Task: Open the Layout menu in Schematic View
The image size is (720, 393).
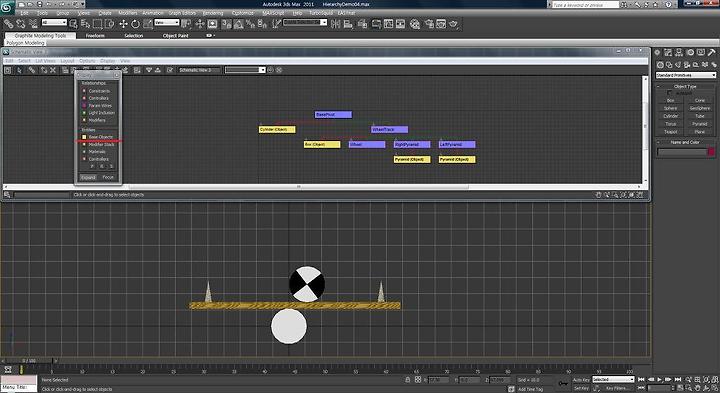Action: click(67, 61)
